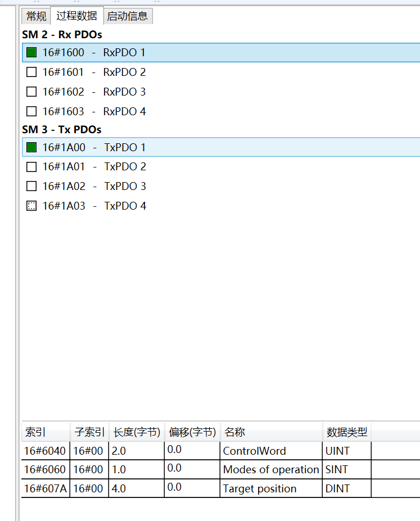Uncheck the 16#1600 RxPDO 1 checkbox

click(x=31, y=52)
